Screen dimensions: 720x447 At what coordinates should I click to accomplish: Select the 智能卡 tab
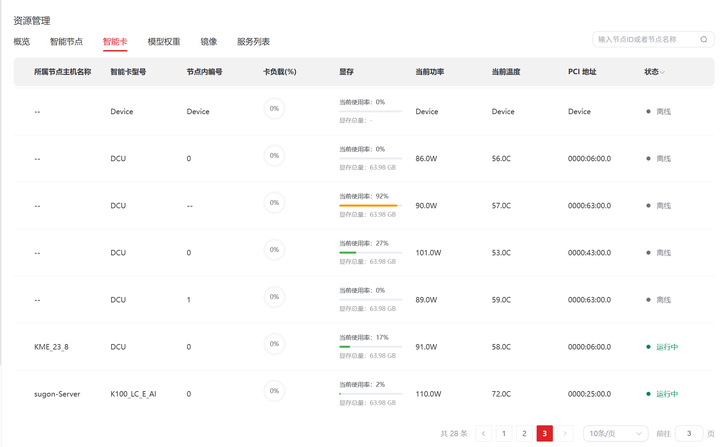tap(115, 42)
